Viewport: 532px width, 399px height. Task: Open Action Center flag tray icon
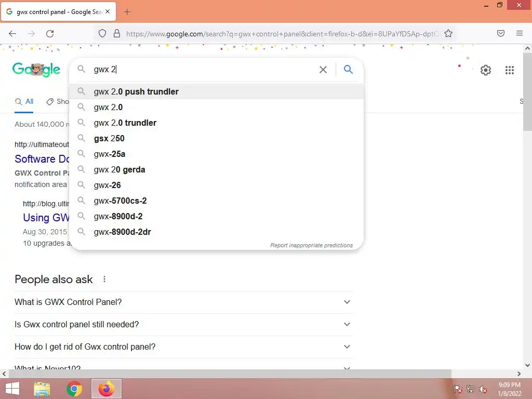click(x=458, y=389)
